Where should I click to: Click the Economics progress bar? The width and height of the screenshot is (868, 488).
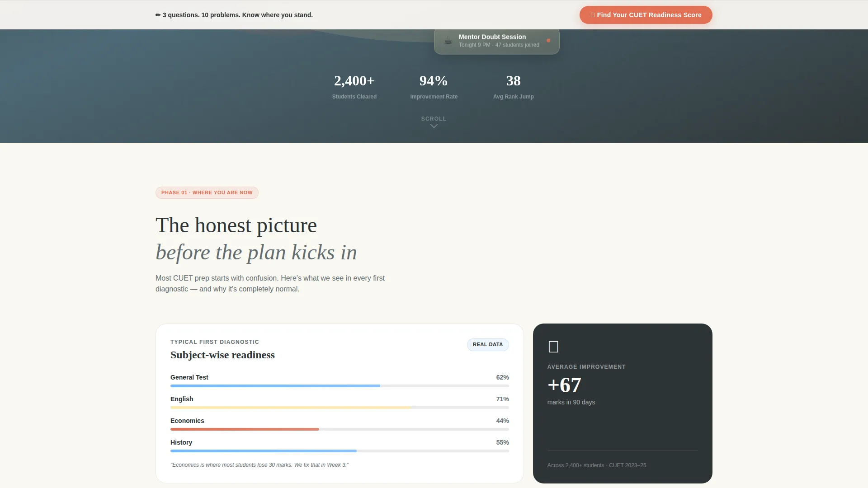[x=340, y=429]
